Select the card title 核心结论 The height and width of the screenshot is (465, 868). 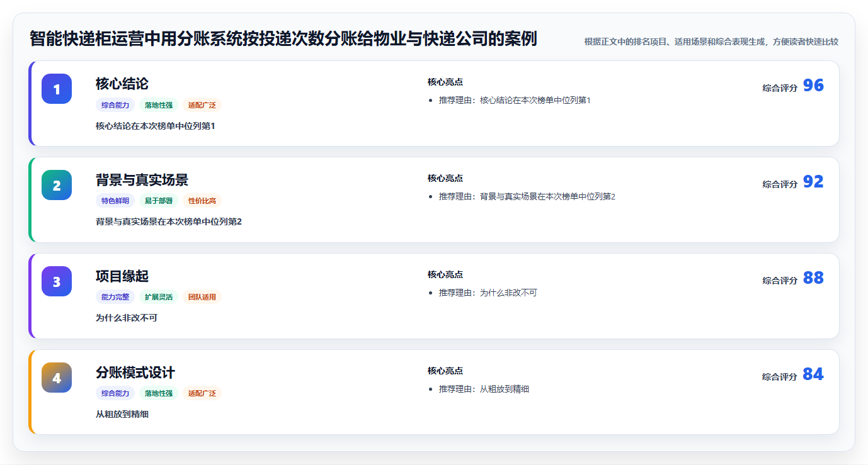122,84
